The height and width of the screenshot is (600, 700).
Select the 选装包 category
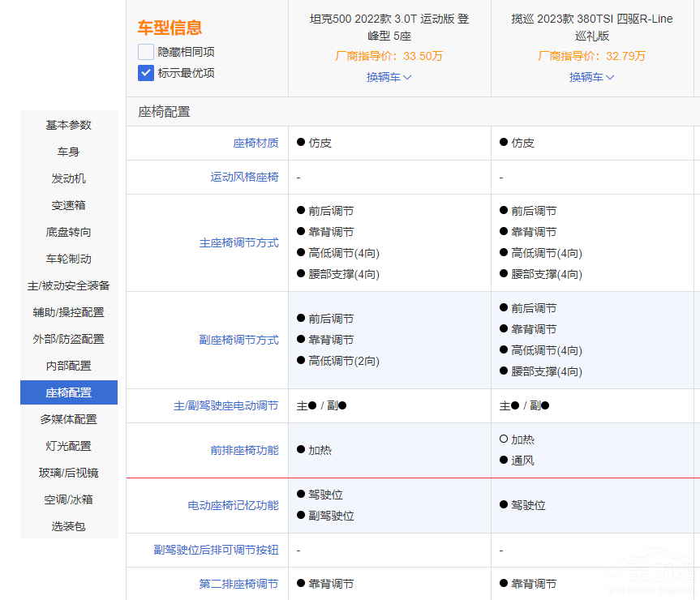point(69,526)
